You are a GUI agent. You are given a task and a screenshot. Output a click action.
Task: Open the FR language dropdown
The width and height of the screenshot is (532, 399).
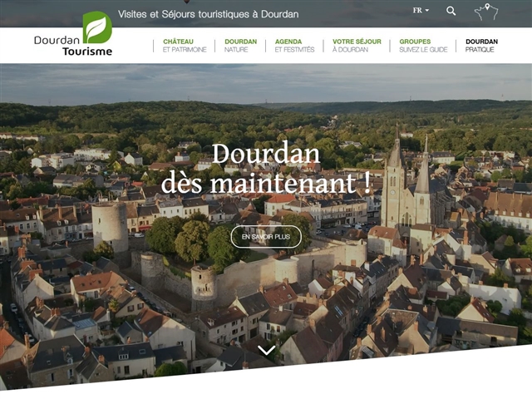pos(421,11)
